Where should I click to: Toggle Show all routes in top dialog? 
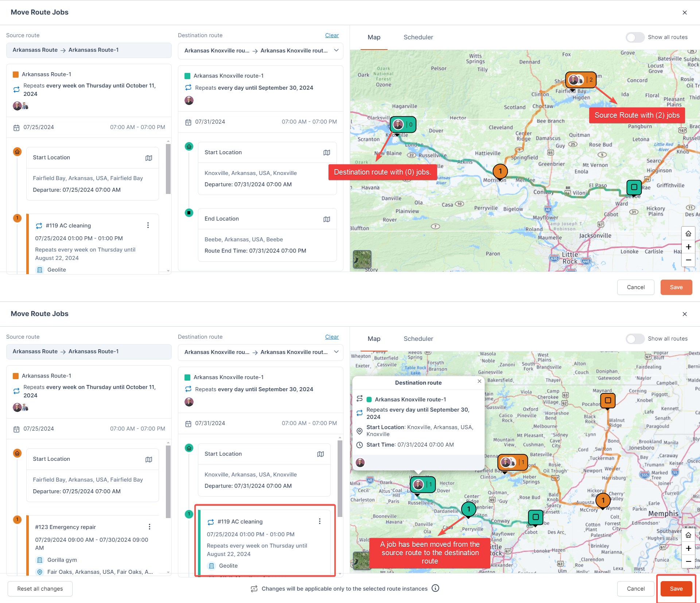pyautogui.click(x=635, y=37)
